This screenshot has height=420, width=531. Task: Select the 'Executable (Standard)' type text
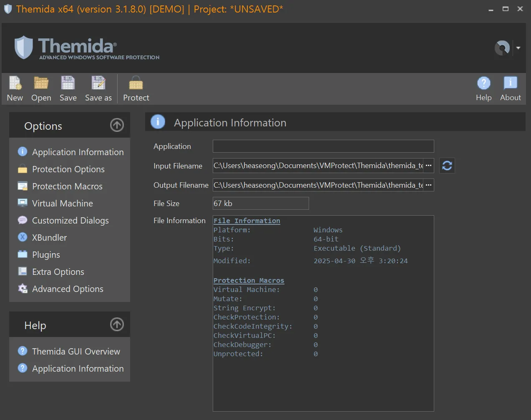coord(357,248)
